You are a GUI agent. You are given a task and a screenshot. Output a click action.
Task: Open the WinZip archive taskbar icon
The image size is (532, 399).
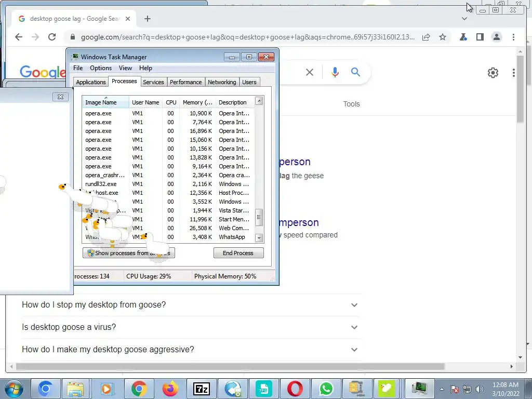356,389
